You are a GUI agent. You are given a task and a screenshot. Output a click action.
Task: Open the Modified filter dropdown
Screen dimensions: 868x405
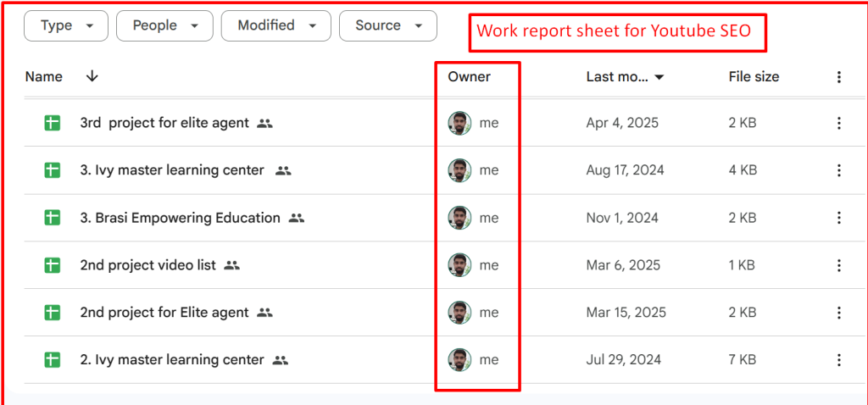click(x=275, y=25)
